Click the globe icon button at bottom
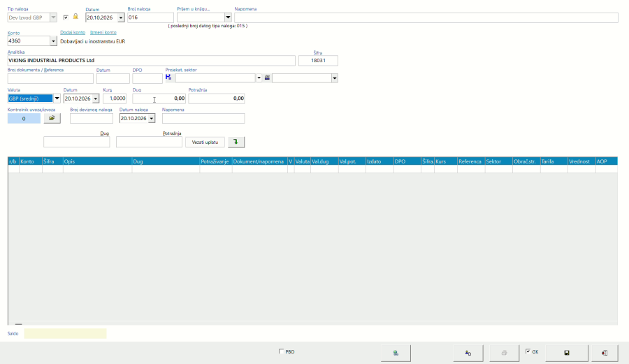This screenshot has height=364, width=629. click(x=396, y=353)
